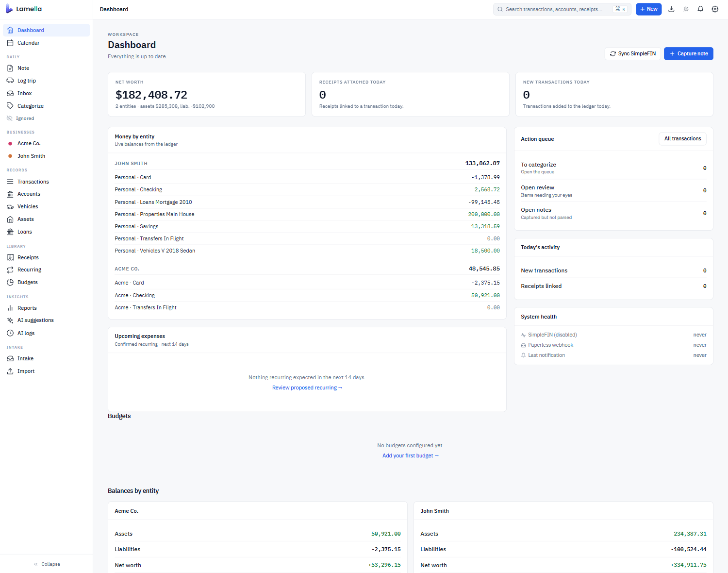Select Acme Co. business

tap(47, 143)
